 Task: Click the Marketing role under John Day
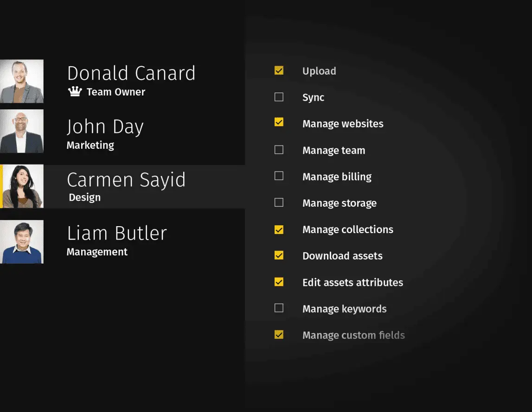point(90,145)
